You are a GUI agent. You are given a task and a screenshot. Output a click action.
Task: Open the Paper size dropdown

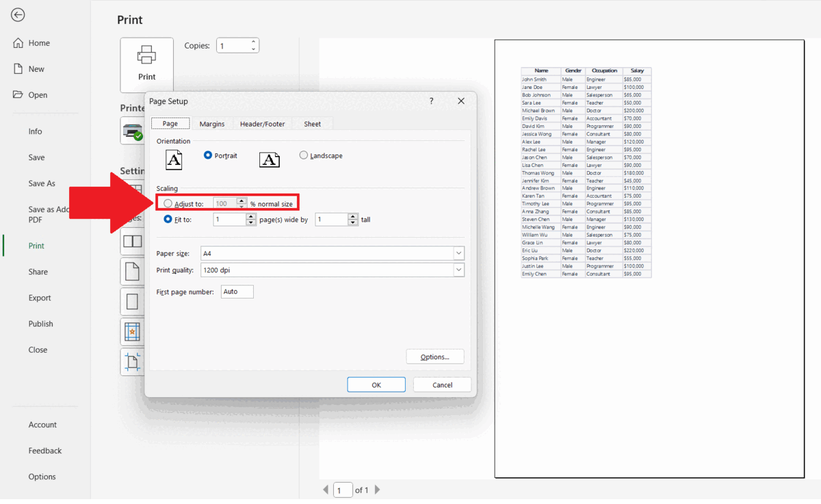[460, 253]
